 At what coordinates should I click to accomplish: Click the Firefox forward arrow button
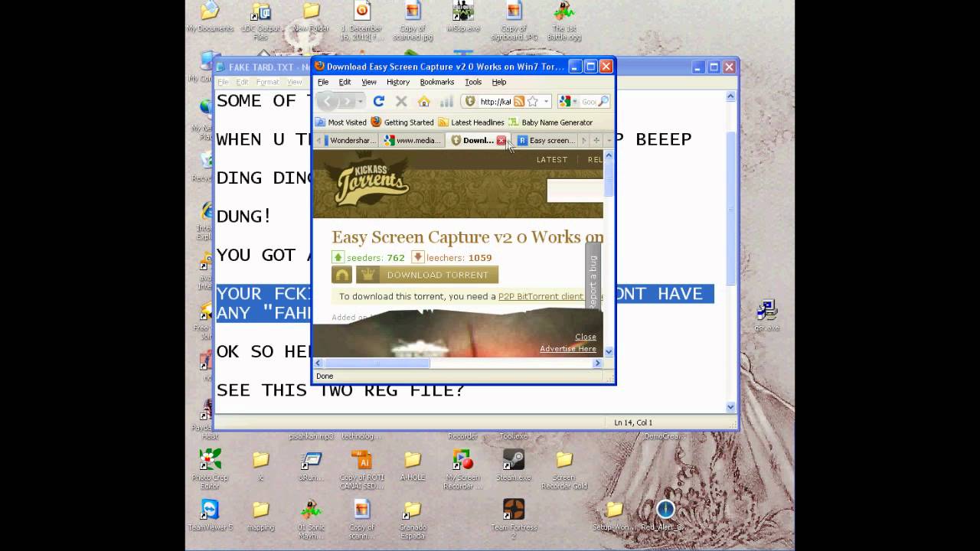(348, 101)
